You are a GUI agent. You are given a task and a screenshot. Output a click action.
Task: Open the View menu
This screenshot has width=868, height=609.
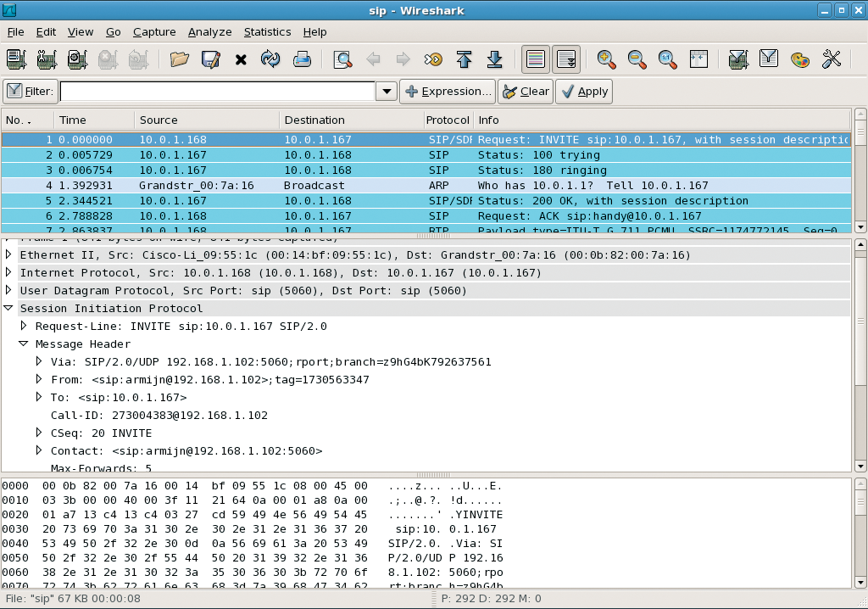[81, 32]
